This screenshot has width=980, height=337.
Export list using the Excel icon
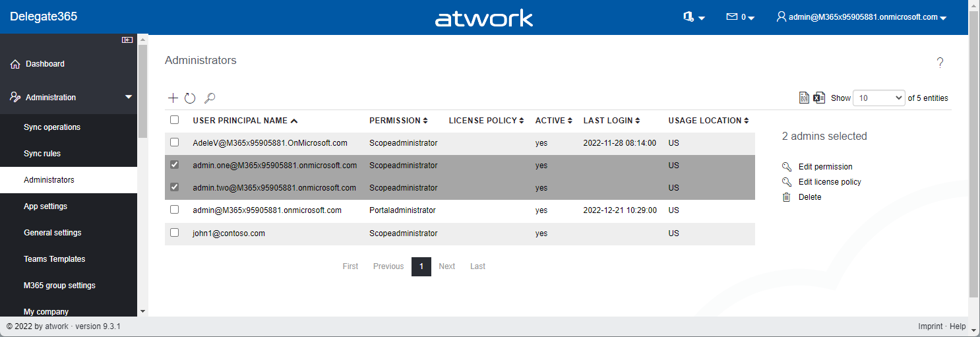(819, 98)
